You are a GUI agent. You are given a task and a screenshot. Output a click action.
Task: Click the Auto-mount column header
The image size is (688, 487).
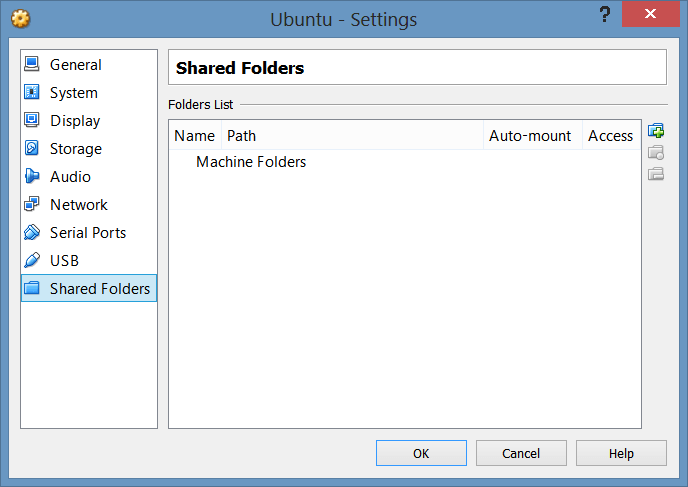click(x=533, y=136)
